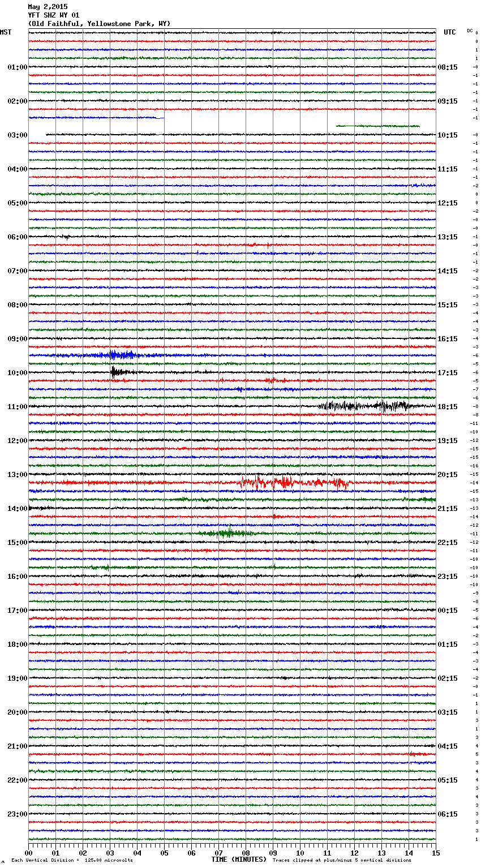
Task: Click the 'DC' column heading
Action: coord(470,31)
